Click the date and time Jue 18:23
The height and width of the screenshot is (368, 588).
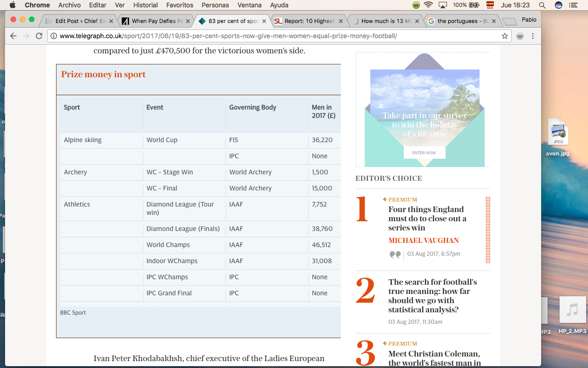pyautogui.click(x=515, y=5)
